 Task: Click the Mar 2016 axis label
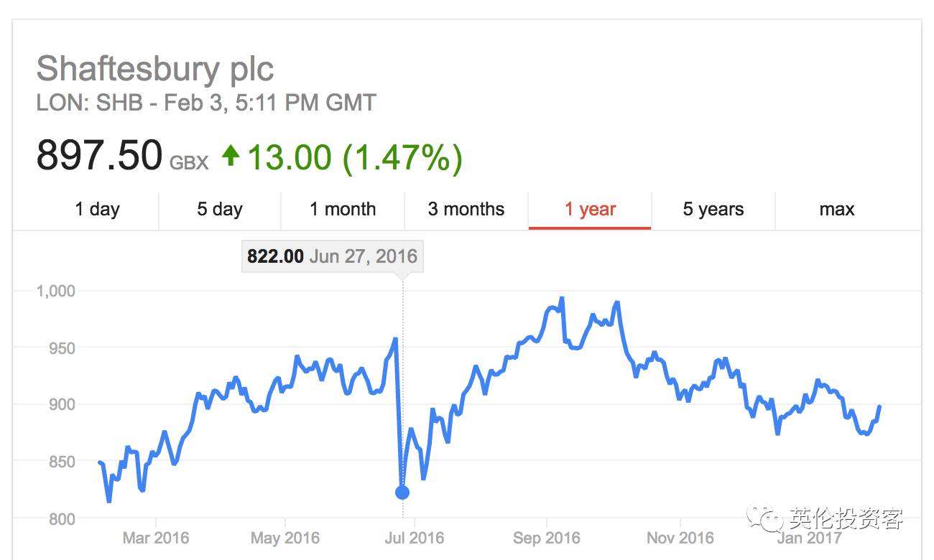(x=155, y=538)
